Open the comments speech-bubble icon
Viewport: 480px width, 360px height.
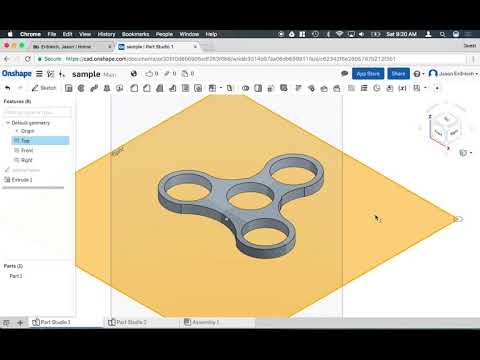[345, 74]
